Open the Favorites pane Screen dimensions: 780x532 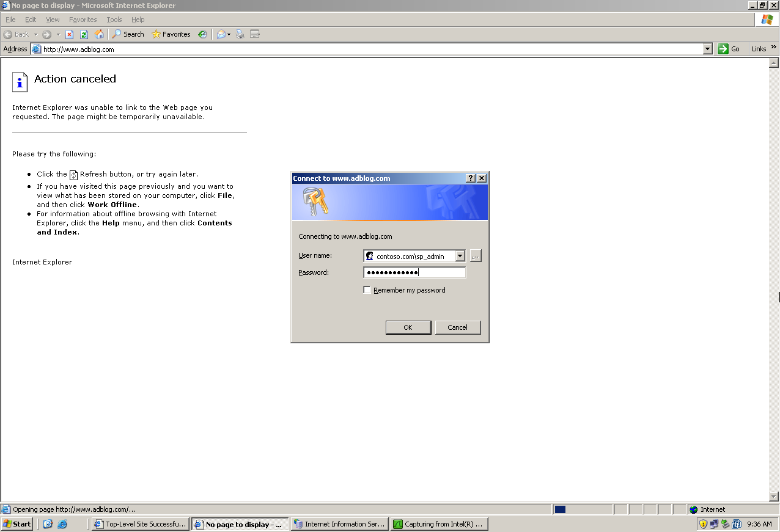[170, 34]
